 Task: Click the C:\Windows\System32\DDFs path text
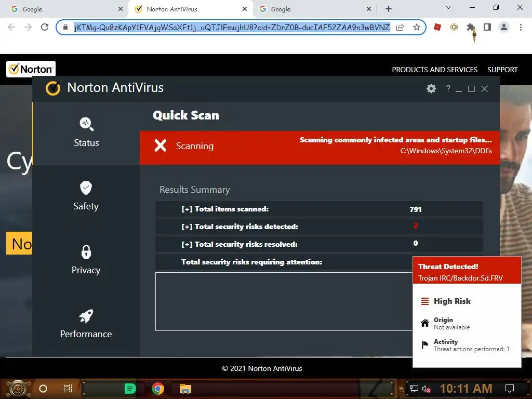tap(446, 151)
